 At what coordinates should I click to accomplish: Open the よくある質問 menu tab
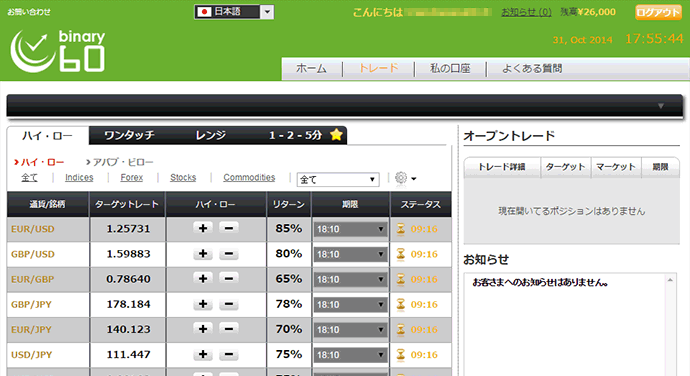pyautogui.click(x=532, y=68)
